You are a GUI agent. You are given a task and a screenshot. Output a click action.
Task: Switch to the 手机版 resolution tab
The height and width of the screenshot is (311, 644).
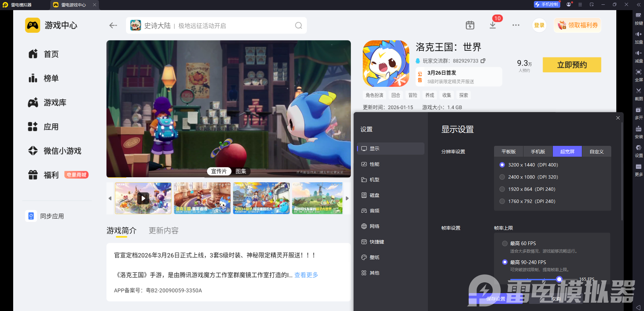click(x=538, y=152)
